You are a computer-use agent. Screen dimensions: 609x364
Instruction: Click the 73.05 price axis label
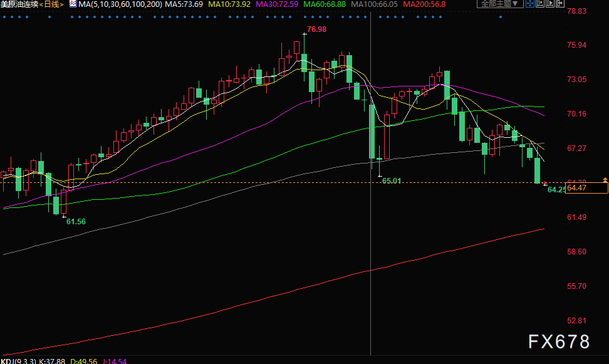577,79
